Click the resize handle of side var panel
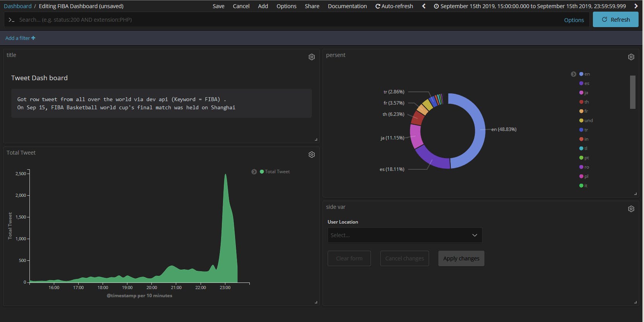The width and height of the screenshot is (644, 322). [635, 302]
